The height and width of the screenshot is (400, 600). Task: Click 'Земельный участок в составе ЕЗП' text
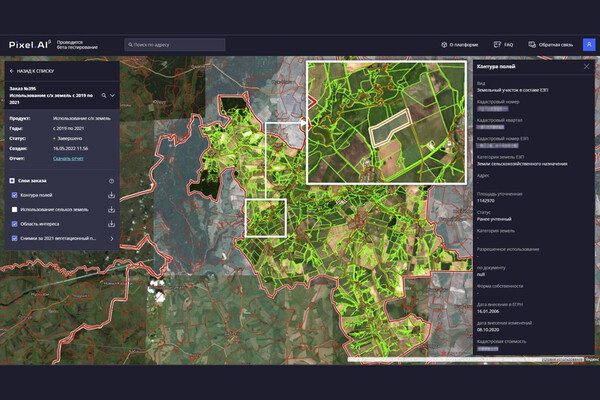(512, 90)
